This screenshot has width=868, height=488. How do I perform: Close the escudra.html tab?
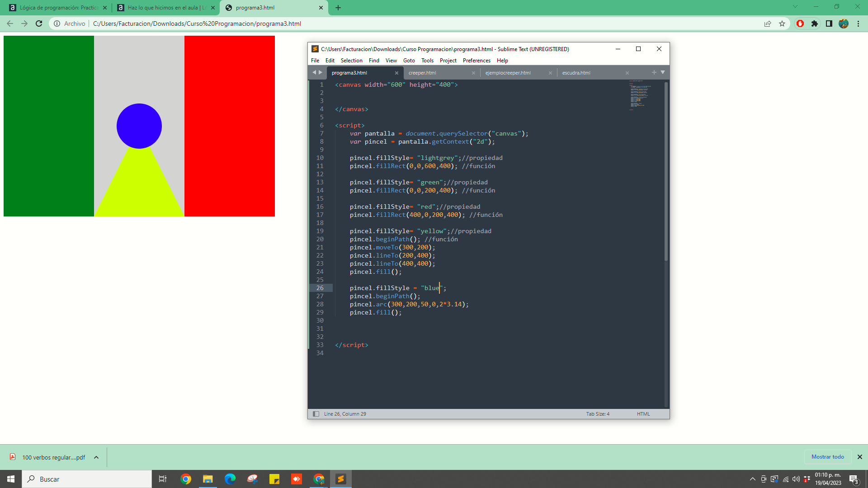(x=627, y=73)
